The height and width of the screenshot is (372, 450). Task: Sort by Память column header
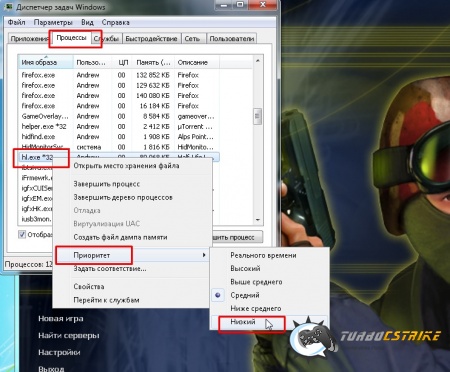(153, 62)
